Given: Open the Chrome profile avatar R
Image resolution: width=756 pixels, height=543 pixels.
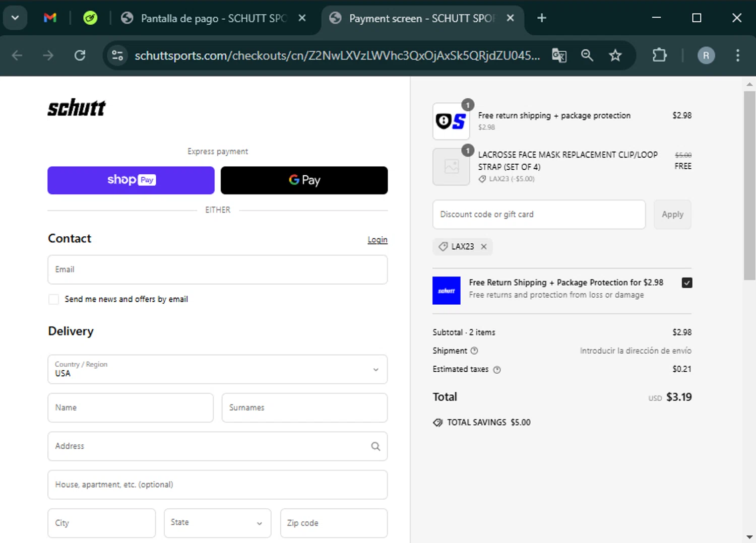Looking at the screenshot, I should [706, 55].
